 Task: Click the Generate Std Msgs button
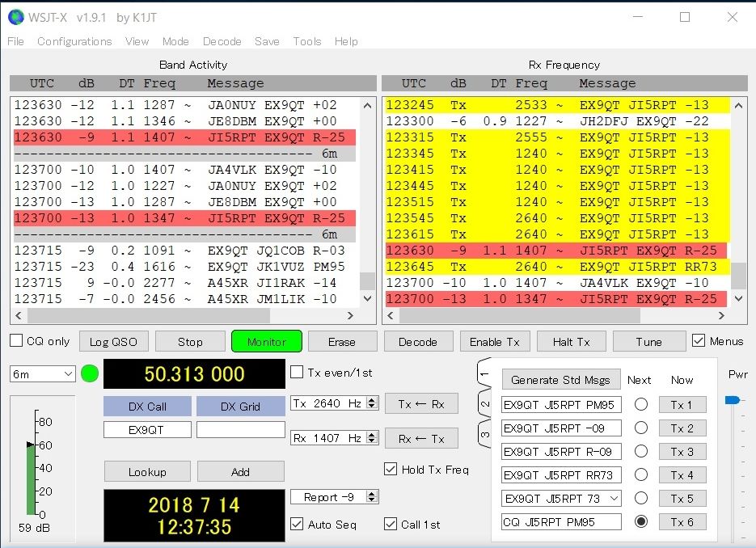pyautogui.click(x=560, y=380)
